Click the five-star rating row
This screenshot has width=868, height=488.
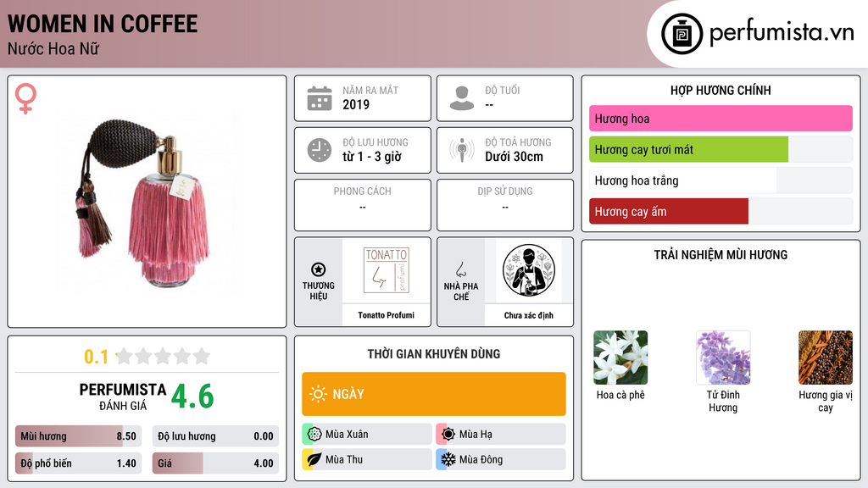(164, 356)
